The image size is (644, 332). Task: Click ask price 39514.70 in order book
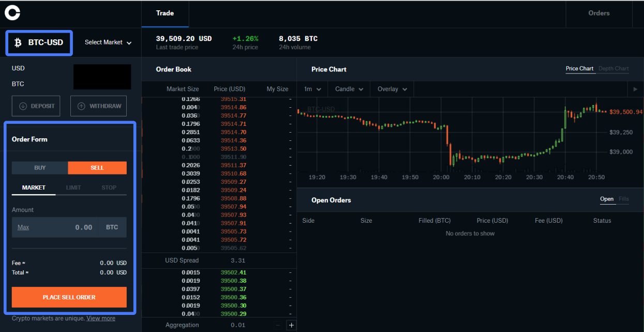click(233, 132)
